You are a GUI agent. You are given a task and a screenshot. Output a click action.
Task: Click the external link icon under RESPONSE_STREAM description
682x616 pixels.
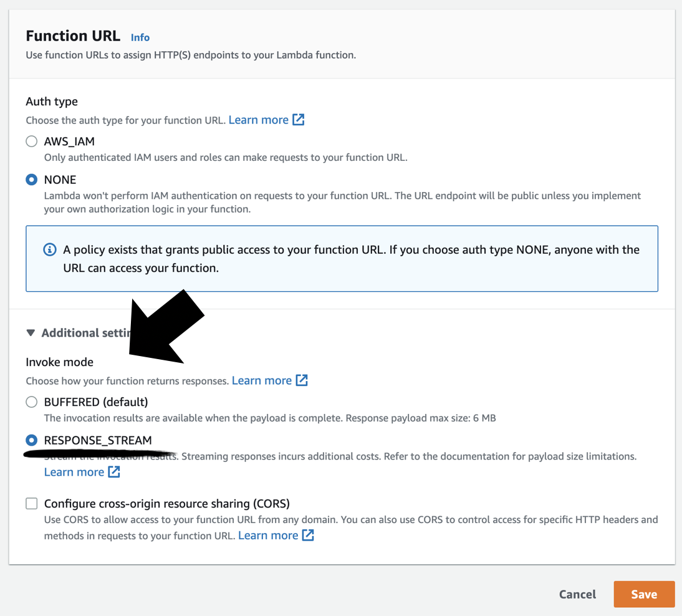115,472
